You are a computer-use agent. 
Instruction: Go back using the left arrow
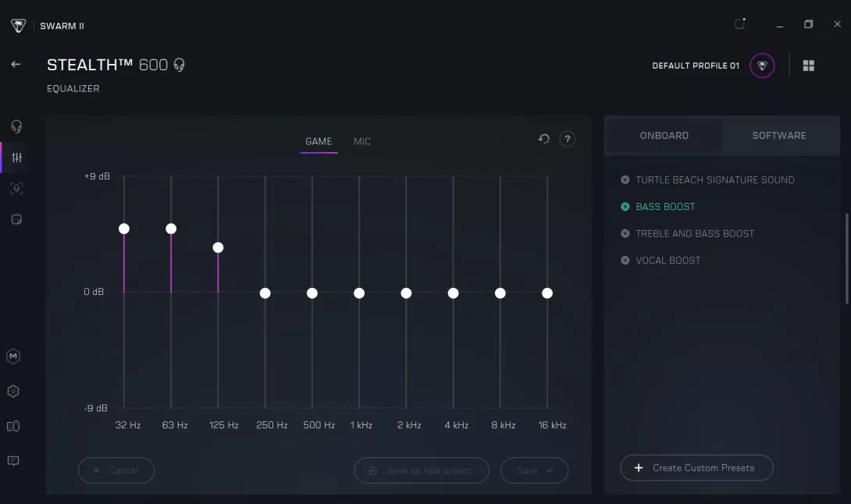(x=16, y=64)
